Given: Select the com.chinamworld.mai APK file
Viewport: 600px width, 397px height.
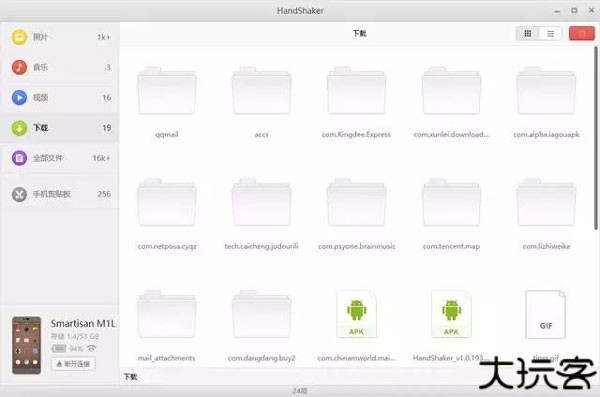Looking at the screenshot, I should coord(356,314).
